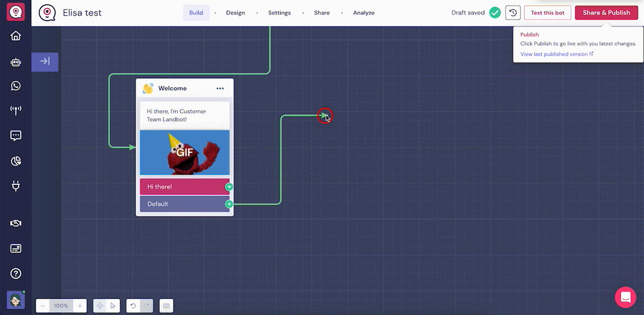Open the Welcome block three-dot menu
The height and width of the screenshot is (315, 644).
click(220, 89)
